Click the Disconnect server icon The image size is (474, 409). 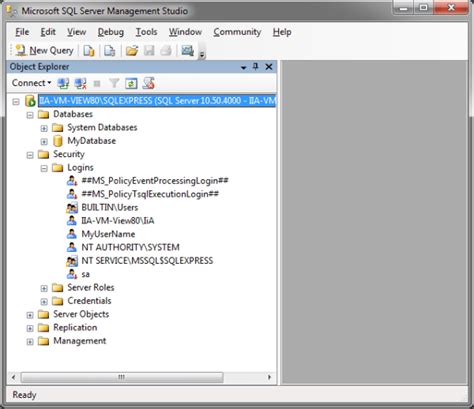[x=80, y=83]
